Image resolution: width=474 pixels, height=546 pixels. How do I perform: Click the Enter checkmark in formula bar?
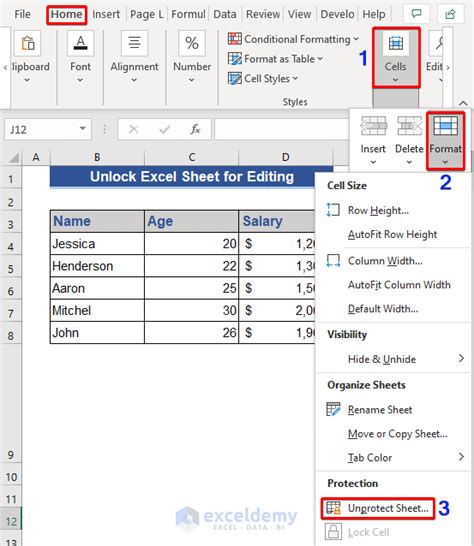[x=164, y=130]
